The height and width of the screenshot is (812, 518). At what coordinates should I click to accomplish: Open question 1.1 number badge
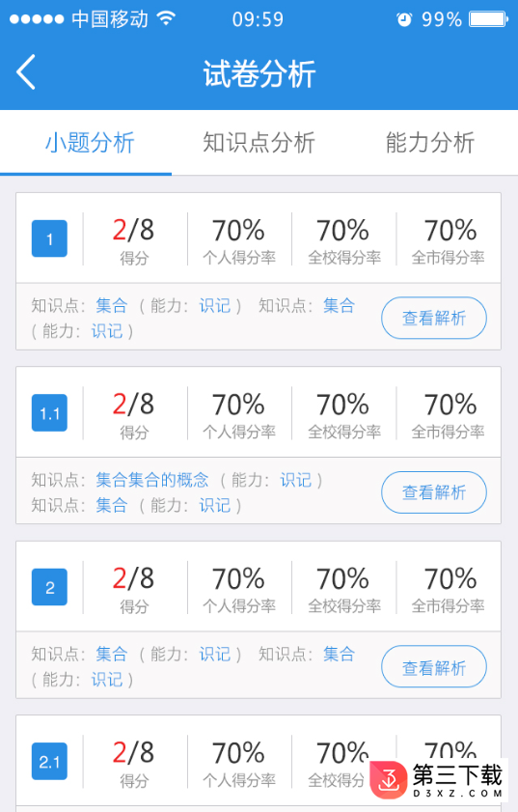pos(50,412)
